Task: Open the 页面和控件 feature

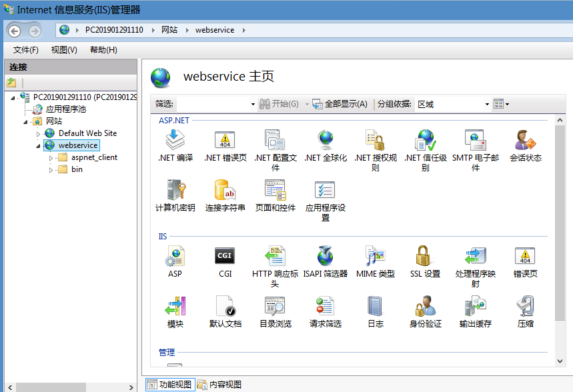Action: click(275, 196)
